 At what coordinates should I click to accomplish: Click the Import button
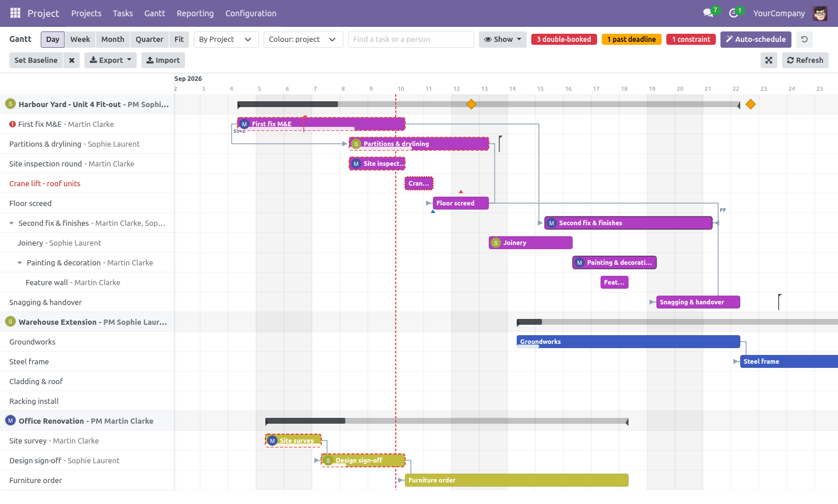pyautogui.click(x=163, y=61)
